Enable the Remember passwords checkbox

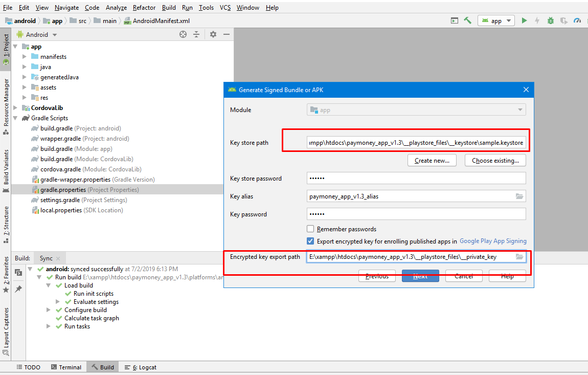[310, 229]
